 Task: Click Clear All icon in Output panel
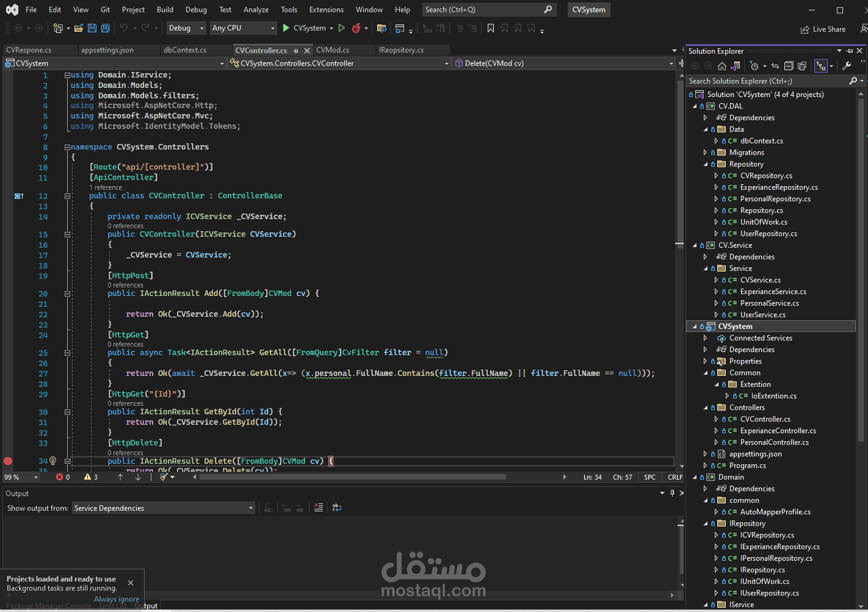[319, 508]
